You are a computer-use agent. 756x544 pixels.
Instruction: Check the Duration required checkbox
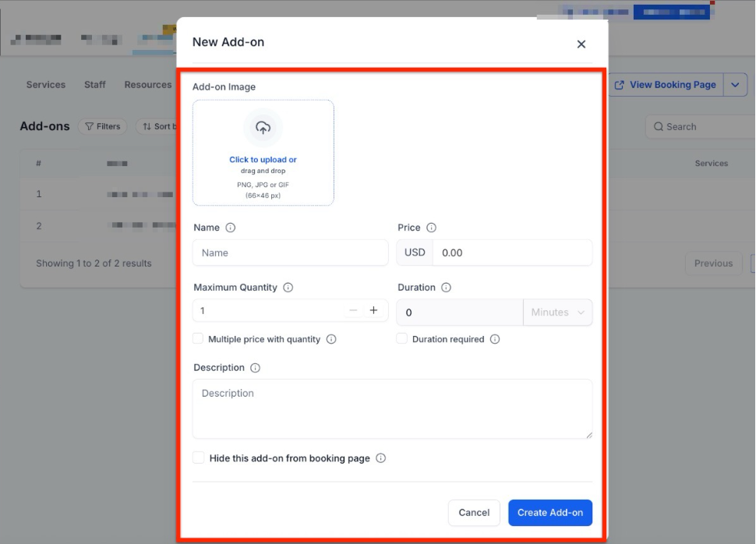(x=402, y=339)
